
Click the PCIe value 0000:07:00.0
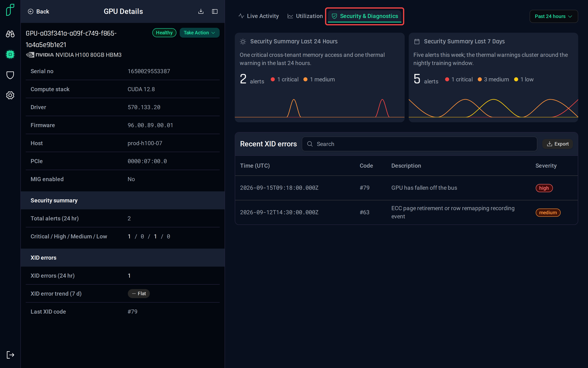click(x=147, y=161)
